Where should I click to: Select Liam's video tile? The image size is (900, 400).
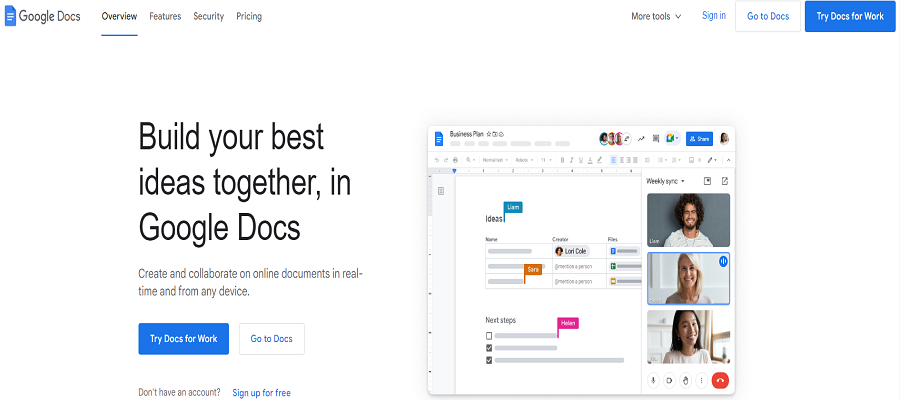688,220
